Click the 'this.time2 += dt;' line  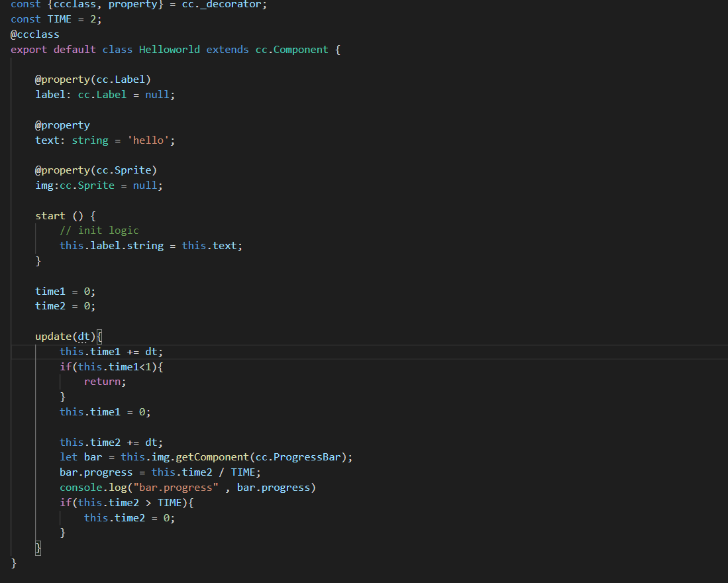click(111, 443)
